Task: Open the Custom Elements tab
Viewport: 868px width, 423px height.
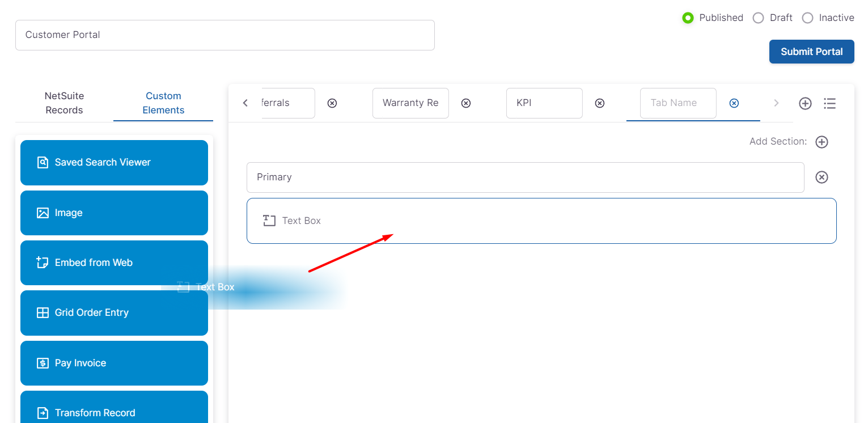Action: [163, 103]
